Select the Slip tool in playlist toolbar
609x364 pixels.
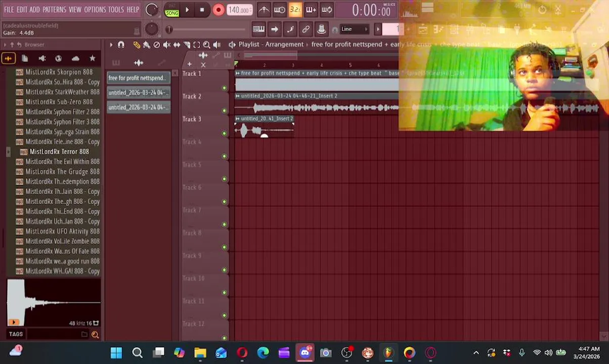pos(177,45)
